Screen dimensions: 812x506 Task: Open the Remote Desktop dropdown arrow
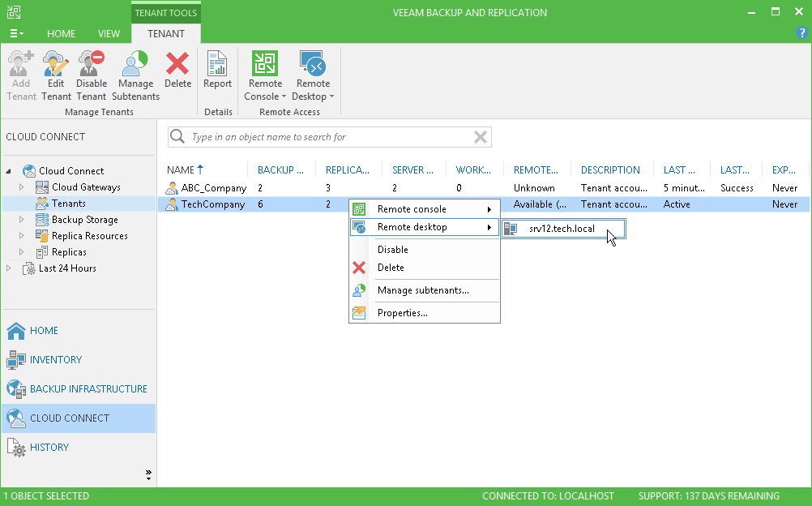pos(331,96)
